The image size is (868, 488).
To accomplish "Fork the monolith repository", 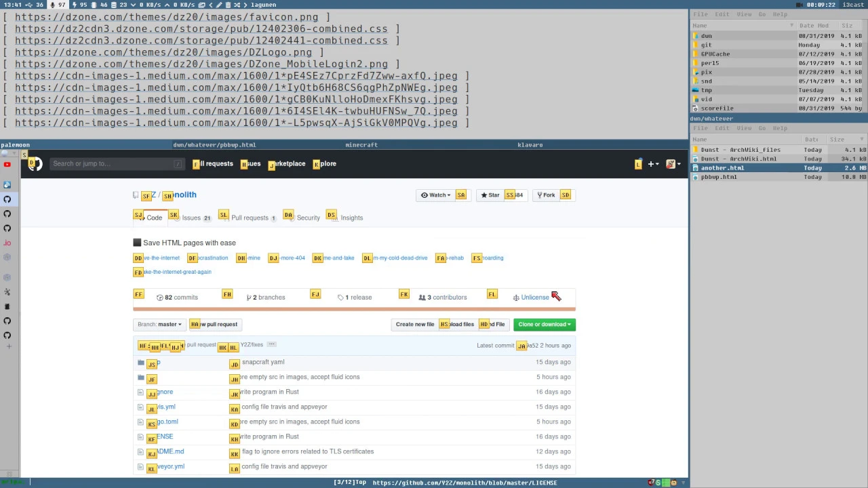I will (x=545, y=195).
